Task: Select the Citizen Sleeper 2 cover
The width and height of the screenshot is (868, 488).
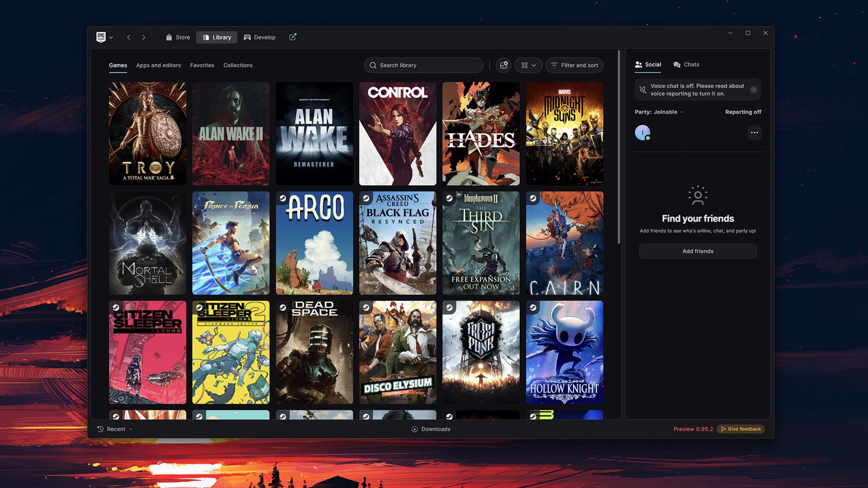Action: (x=231, y=352)
